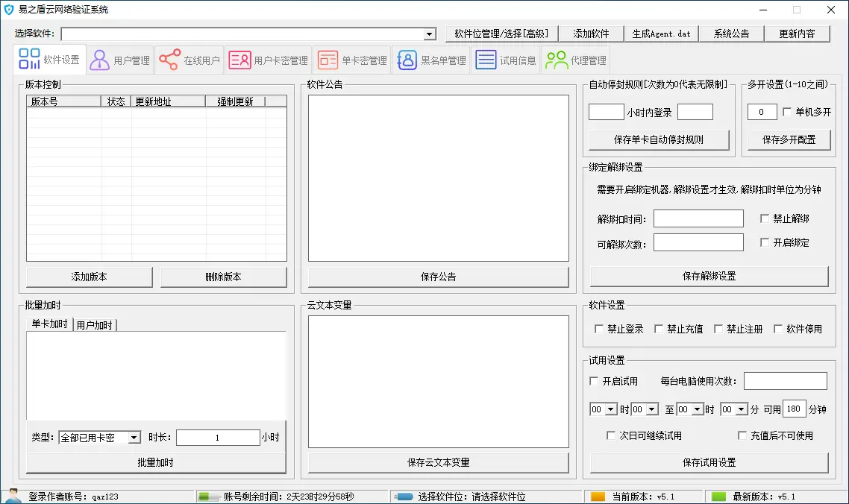Select the 单卡密管理 icon

328,60
